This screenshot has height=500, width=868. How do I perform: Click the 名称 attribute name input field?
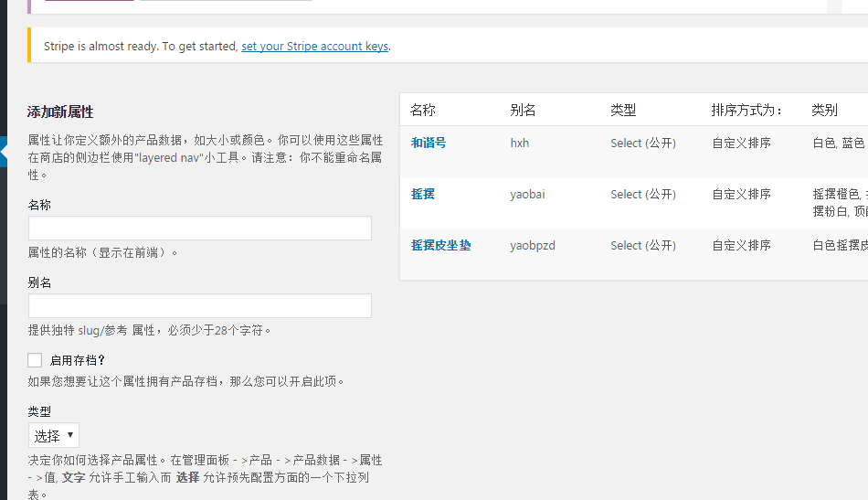click(x=199, y=229)
